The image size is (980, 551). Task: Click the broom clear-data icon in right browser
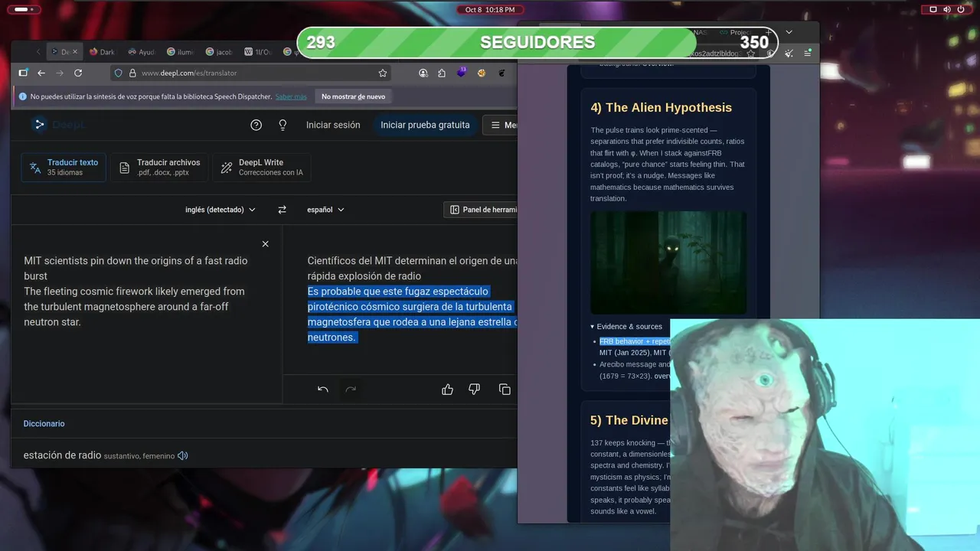point(789,53)
